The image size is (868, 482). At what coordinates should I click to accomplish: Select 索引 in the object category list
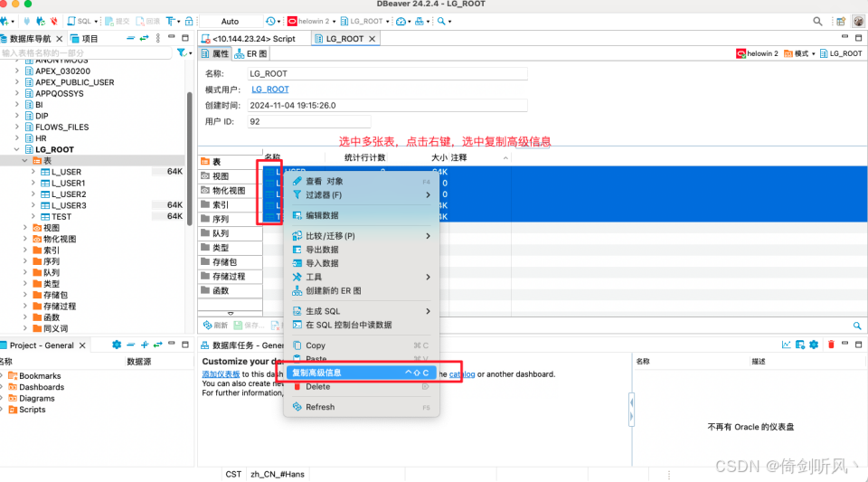pos(231,204)
